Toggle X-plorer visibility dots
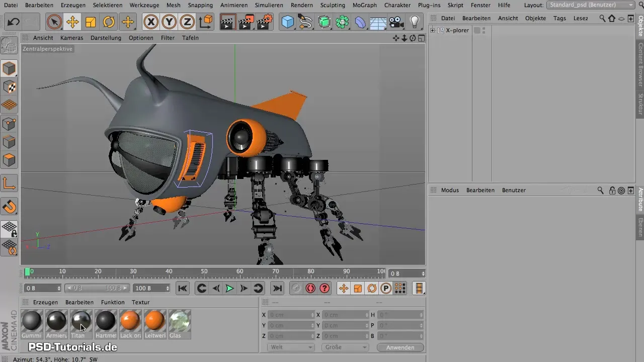Screen dimensions: 644x362 coord(484,30)
